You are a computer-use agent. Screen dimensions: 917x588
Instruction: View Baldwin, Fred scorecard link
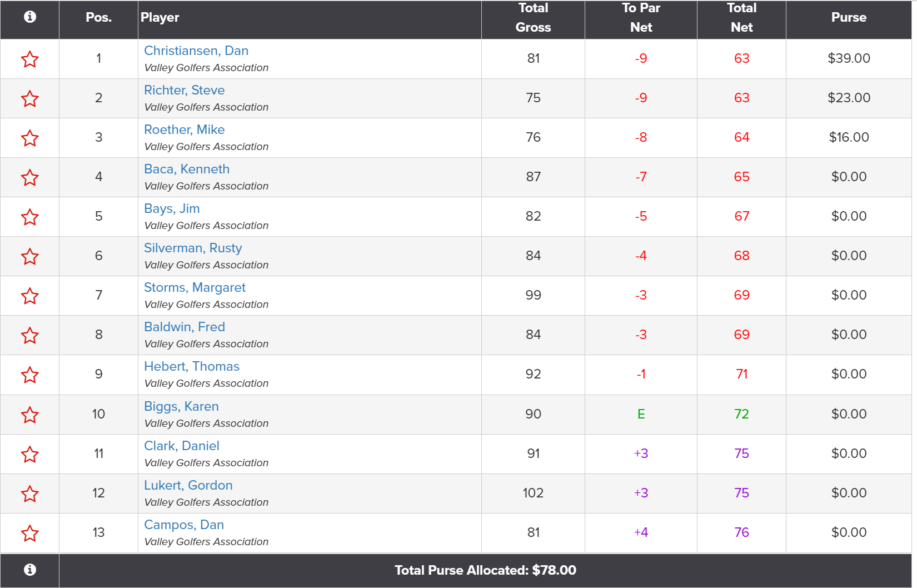pos(185,327)
